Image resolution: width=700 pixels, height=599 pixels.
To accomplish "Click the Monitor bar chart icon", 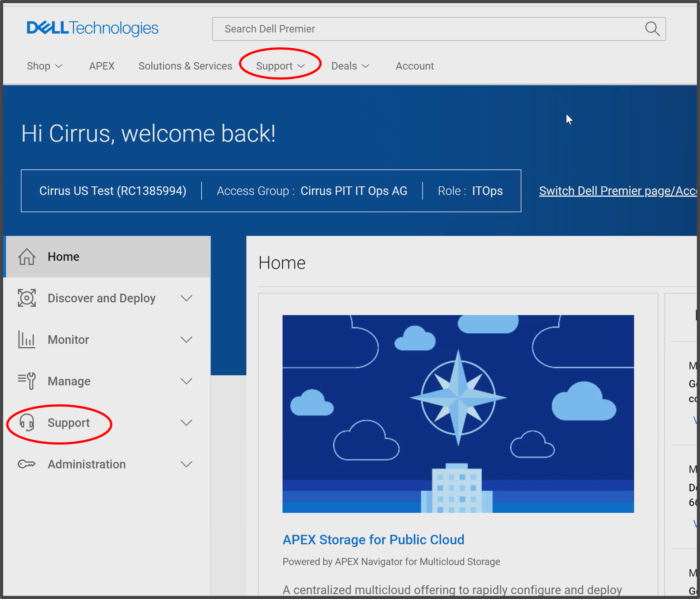I will 27,339.
